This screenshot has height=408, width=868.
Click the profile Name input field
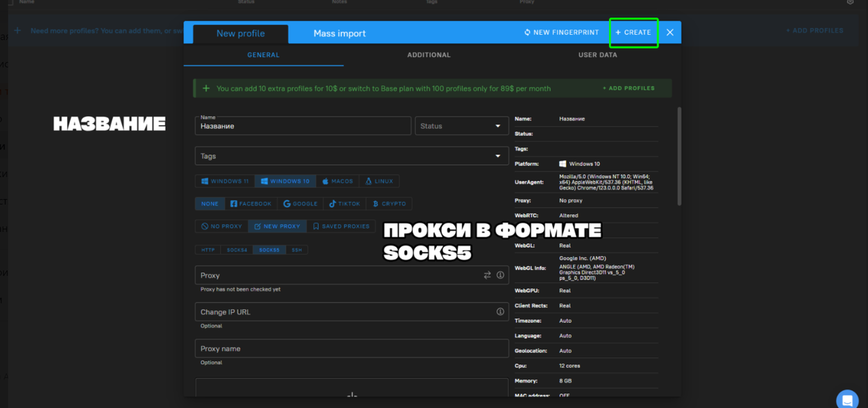tap(303, 126)
